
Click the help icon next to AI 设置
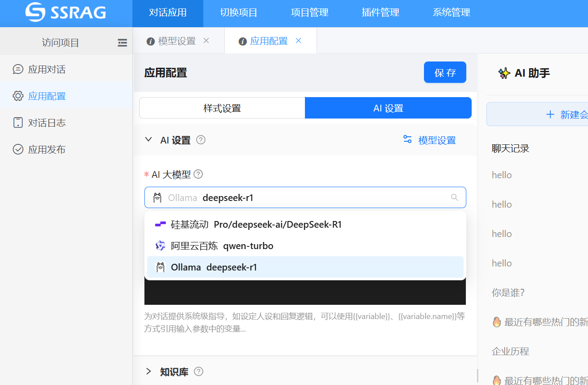click(x=201, y=139)
